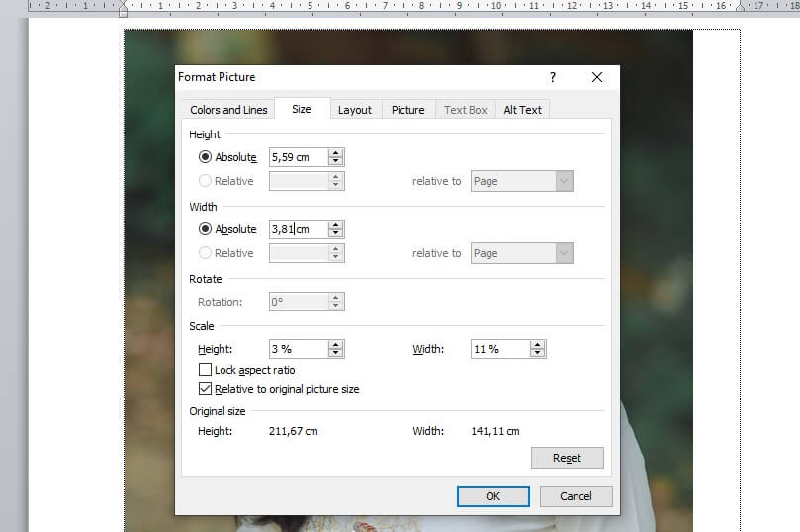The height and width of the screenshot is (532, 800).
Task: Confirm with the OK button
Action: (492, 496)
